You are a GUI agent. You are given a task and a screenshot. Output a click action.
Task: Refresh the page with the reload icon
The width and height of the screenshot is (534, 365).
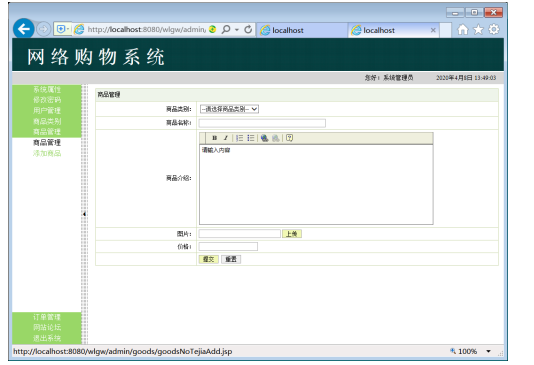coord(248,30)
